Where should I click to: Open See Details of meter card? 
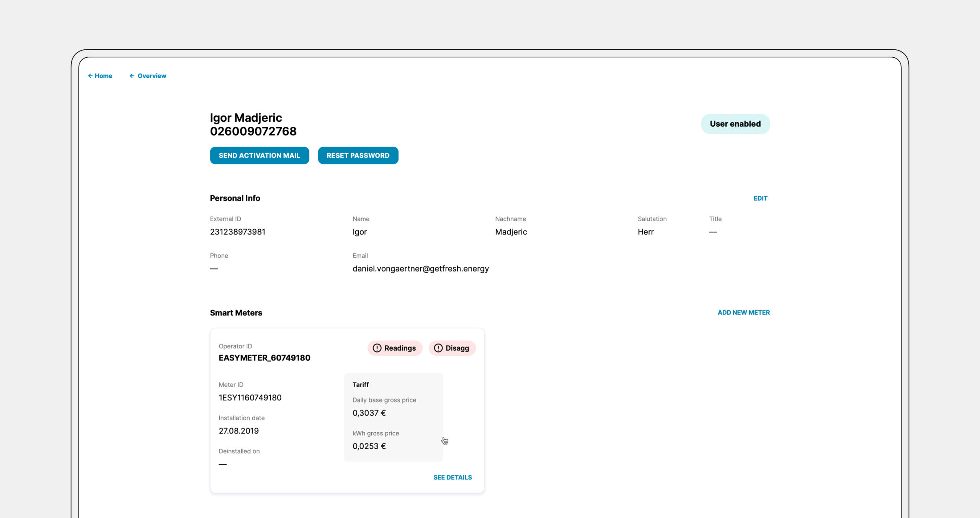pyautogui.click(x=452, y=477)
